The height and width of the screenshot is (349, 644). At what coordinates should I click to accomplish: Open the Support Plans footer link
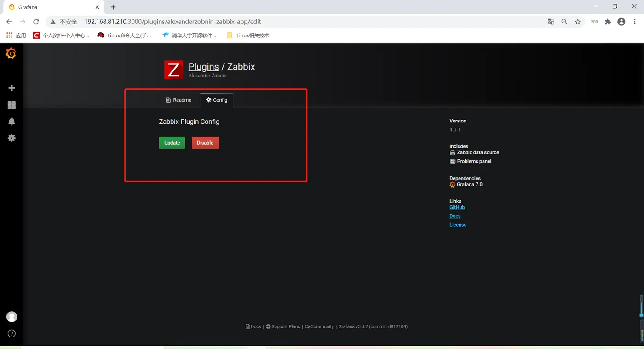(283, 326)
